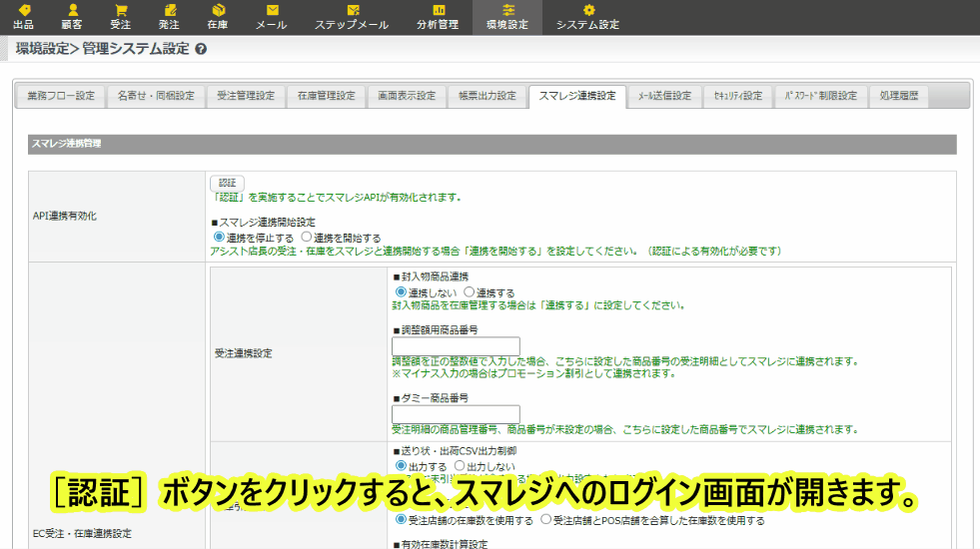The image size is (980, 549).
Task: Click the 環境設定 breadcrumb text
Action: pyautogui.click(x=43, y=49)
